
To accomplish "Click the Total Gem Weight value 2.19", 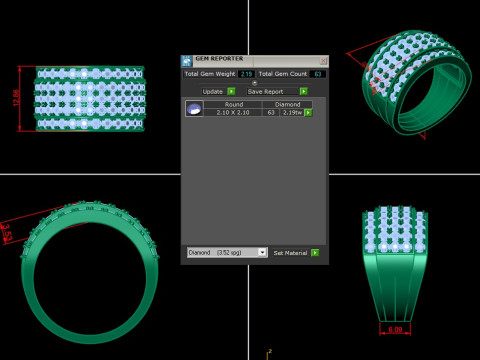I will [247, 74].
